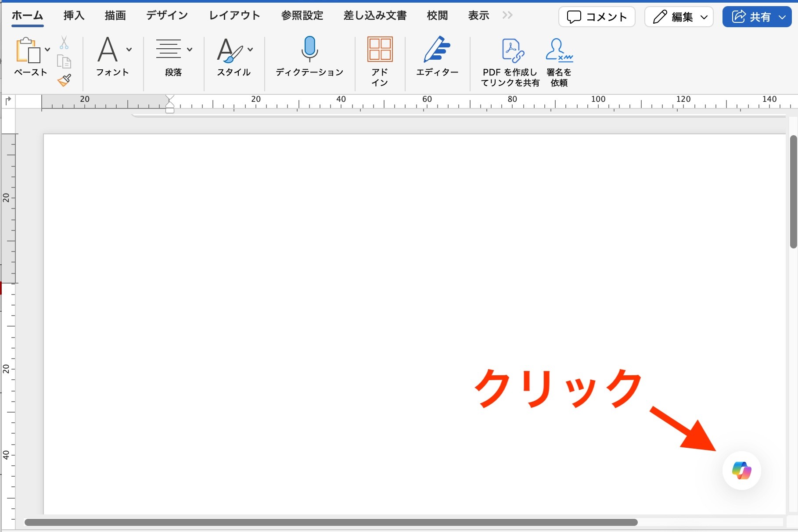Open the 表示 tab
Screen dimensions: 798x532
[478, 16]
